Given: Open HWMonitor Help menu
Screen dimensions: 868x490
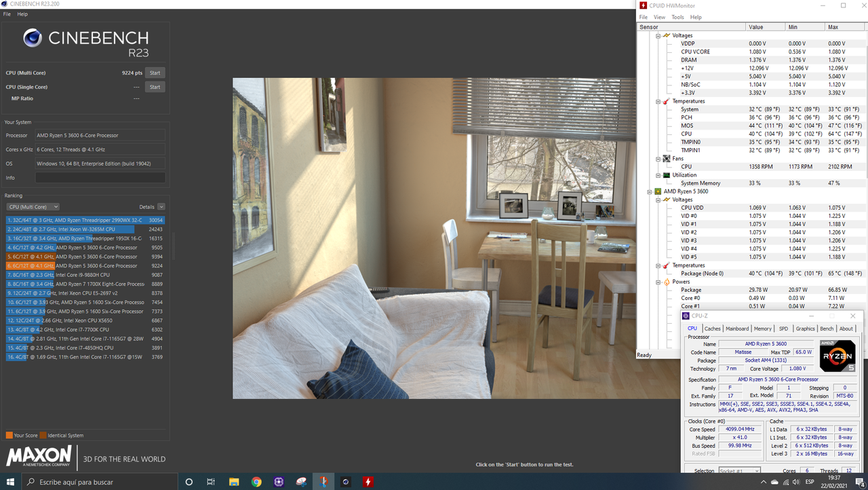Looking at the screenshot, I should 696,17.
